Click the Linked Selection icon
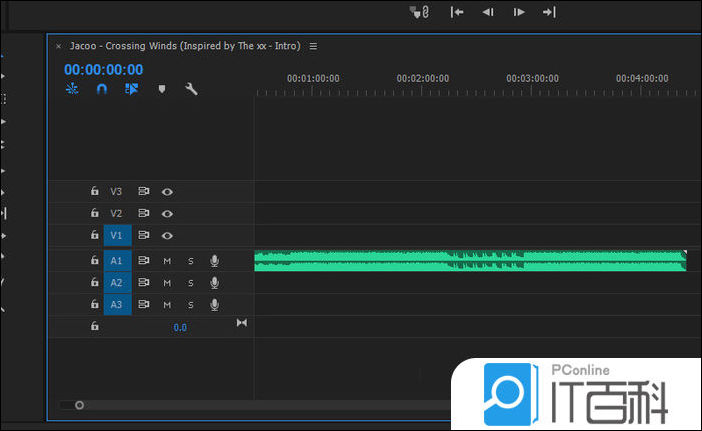Image resolution: width=702 pixels, height=431 pixels. click(131, 89)
